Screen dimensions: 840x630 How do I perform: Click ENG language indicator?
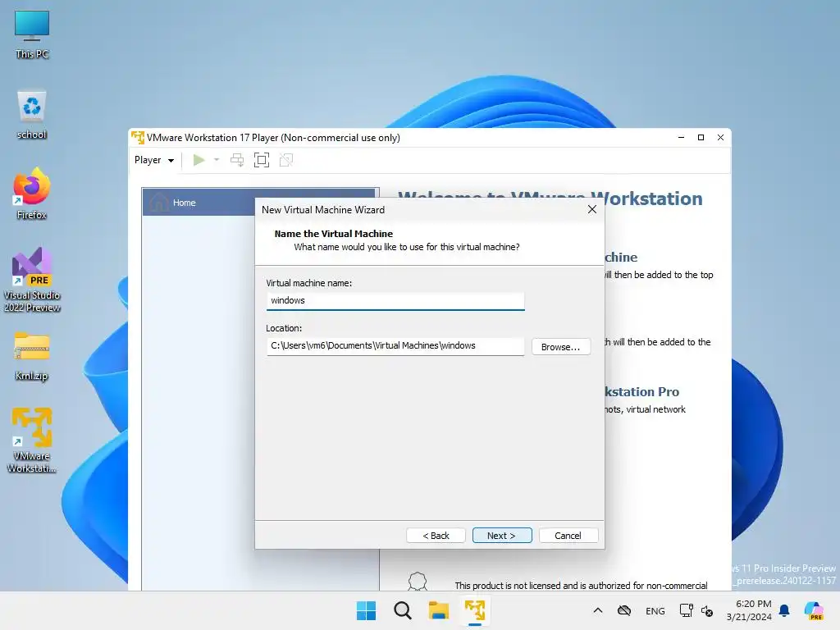click(655, 611)
